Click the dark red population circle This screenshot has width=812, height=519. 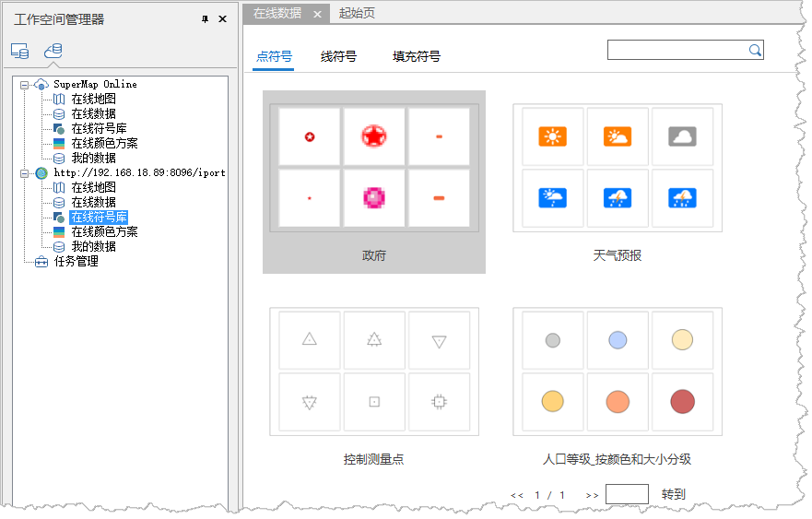coord(682,401)
